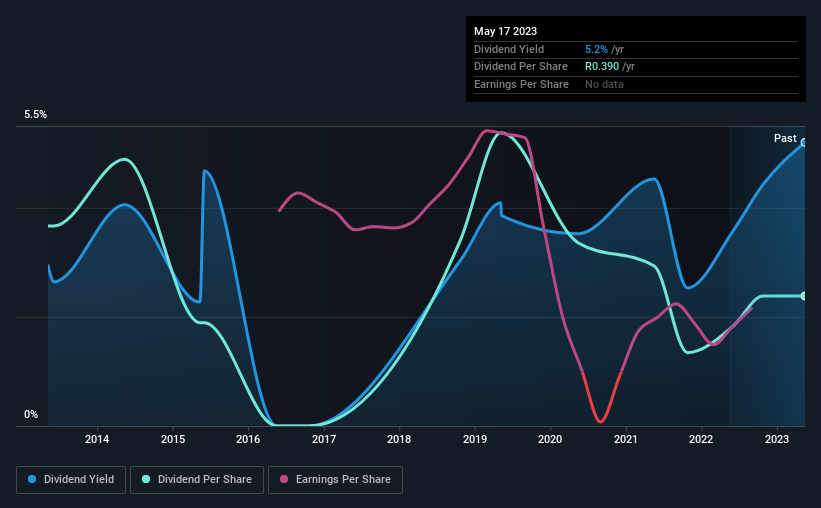The image size is (821, 508).
Task: Click the 5.2% dividend yield value
Action: tap(596, 49)
